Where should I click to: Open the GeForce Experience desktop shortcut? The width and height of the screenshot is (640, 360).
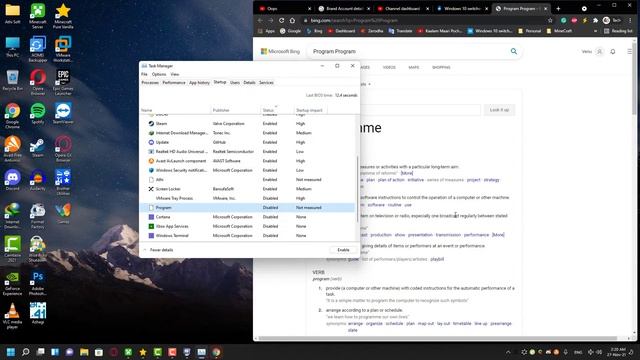(12, 283)
